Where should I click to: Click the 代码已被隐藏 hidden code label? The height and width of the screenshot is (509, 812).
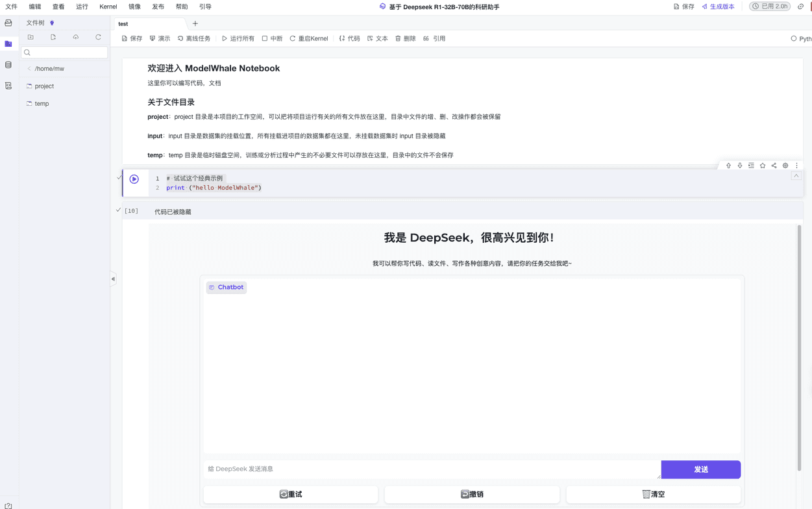[x=173, y=212]
